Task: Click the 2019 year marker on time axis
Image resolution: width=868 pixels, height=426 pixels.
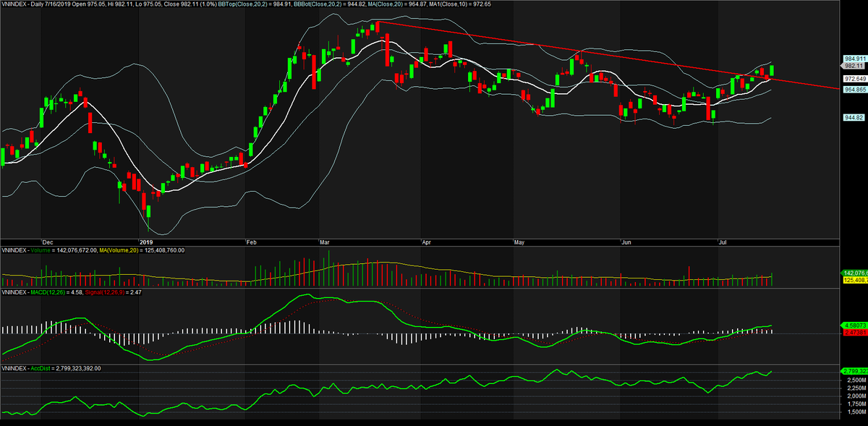Action: pyautogui.click(x=146, y=242)
